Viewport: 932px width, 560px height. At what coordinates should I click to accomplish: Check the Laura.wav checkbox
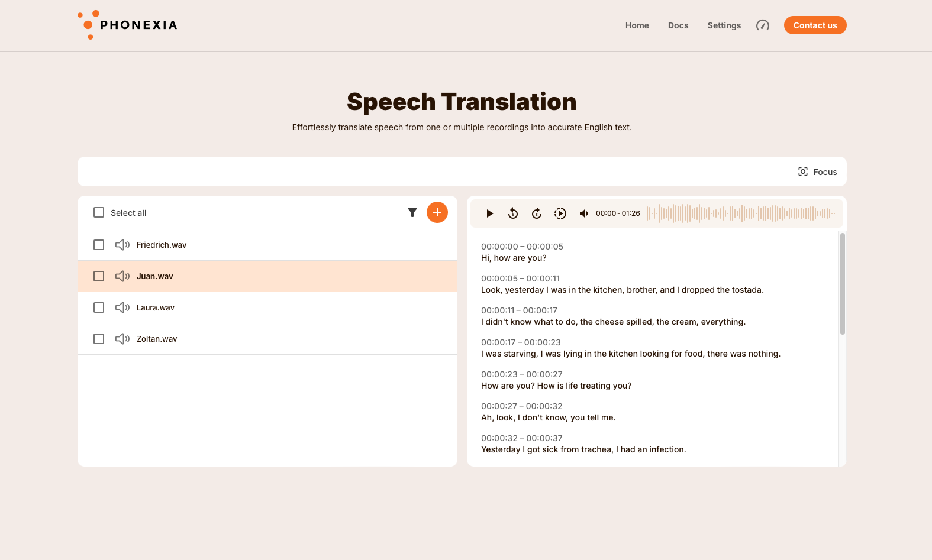coord(99,307)
